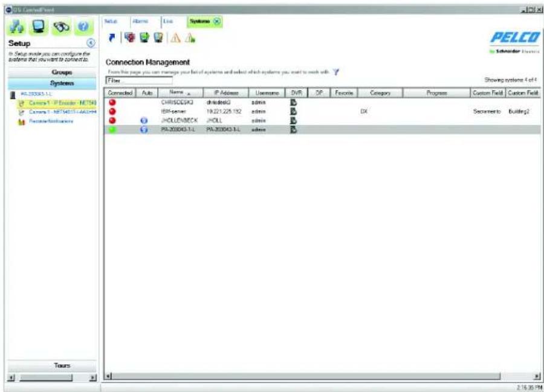Screen dimensions: 544x392
Task: Click the sidebar scrollbar right arrow
Action: pos(92,378)
